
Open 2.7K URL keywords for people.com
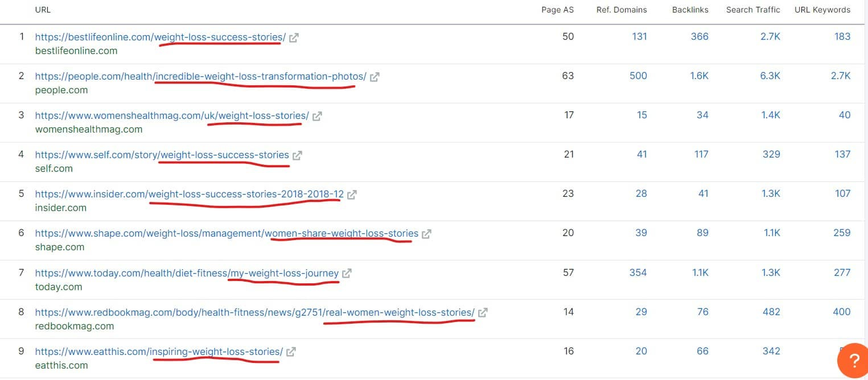(841, 76)
